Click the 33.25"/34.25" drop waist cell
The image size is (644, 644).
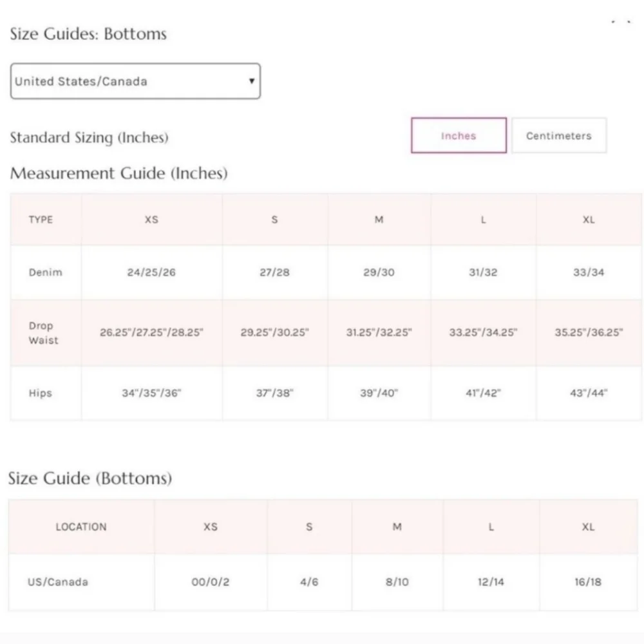point(483,332)
